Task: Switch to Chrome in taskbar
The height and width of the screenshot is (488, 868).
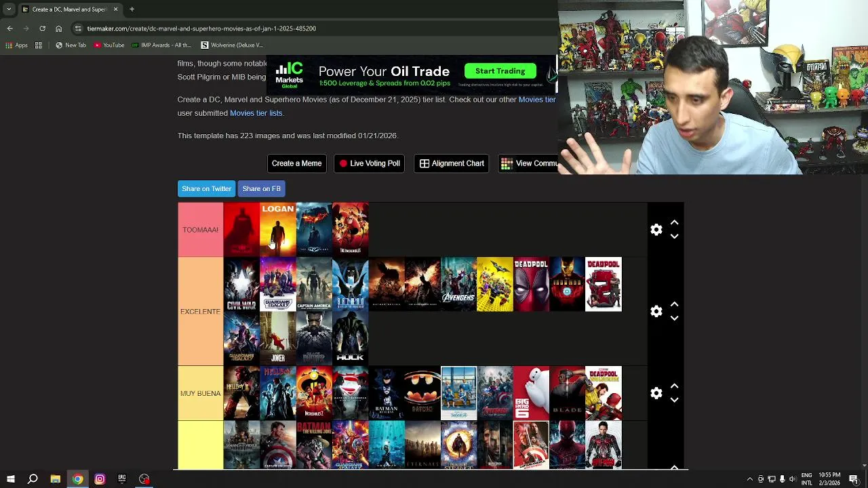Action: (78, 479)
